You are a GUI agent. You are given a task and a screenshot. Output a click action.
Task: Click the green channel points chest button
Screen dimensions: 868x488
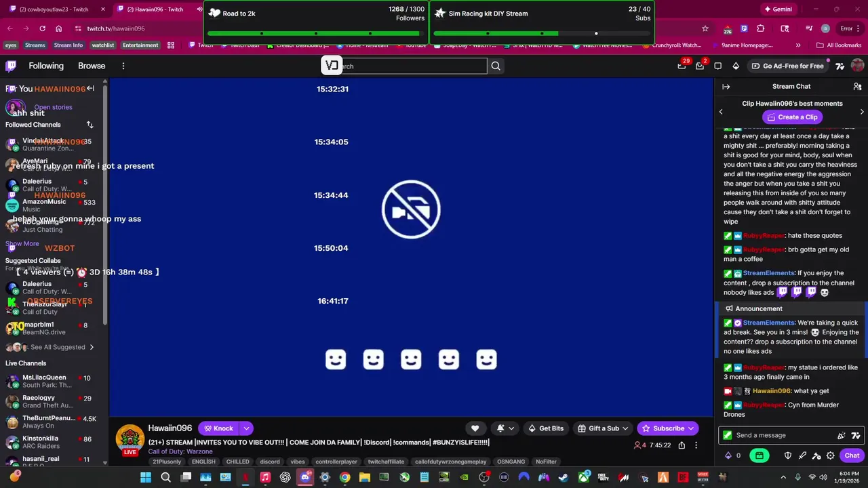point(759,455)
